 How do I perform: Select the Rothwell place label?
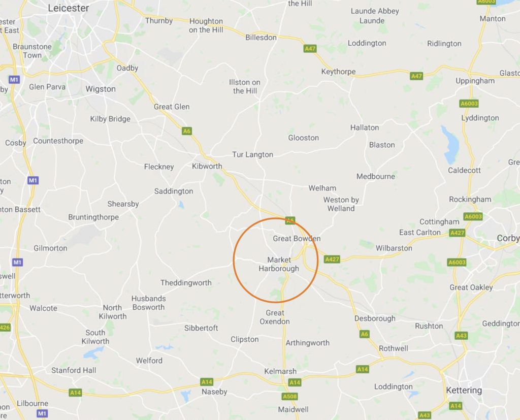394,348
